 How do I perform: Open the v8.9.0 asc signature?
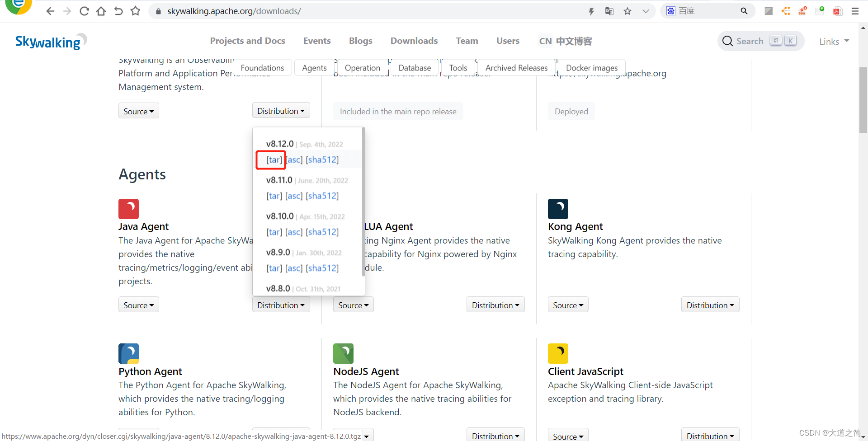point(294,268)
